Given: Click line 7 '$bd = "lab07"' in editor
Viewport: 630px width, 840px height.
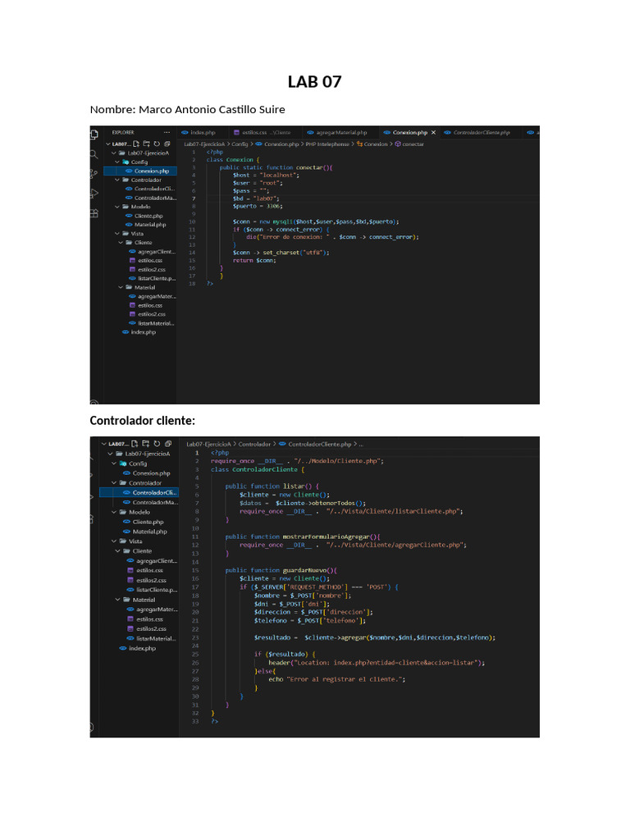Looking at the screenshot, I should [x=256, y=199].
